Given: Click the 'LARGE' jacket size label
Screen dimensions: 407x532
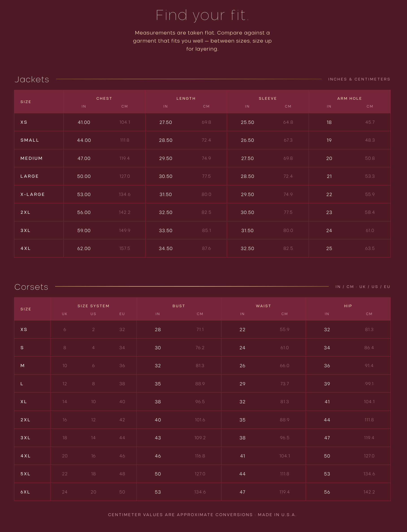Looking at the screenshot, I should coord(29,176).
